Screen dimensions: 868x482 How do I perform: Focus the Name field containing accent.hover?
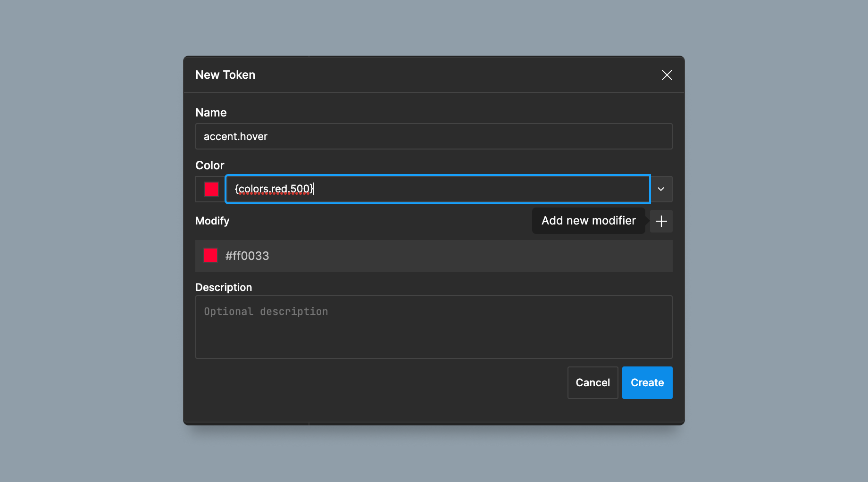point(434,136)
